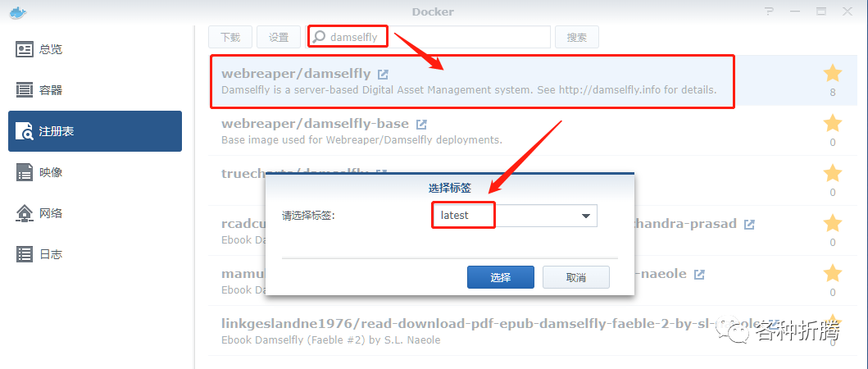Screen dimensions: 868x369
Task: Click the 下载 download button
Action: [x=230, y=37]
